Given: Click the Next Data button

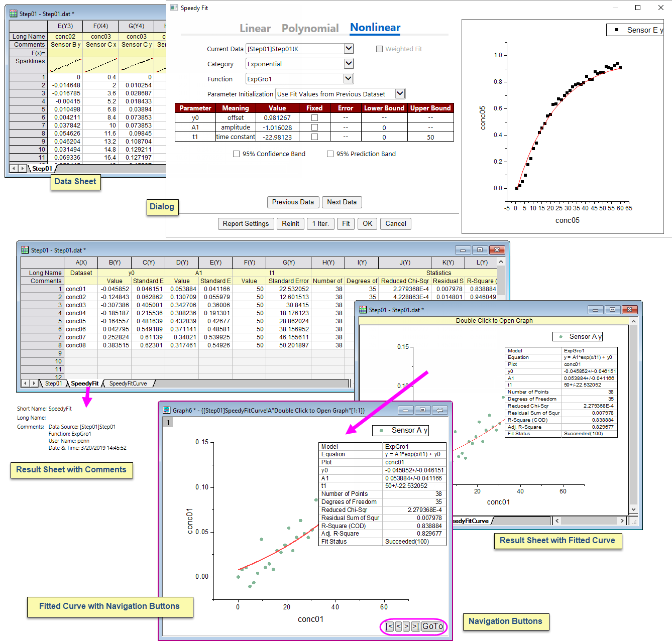Looking at the screenshot, I should pos(342,202).
